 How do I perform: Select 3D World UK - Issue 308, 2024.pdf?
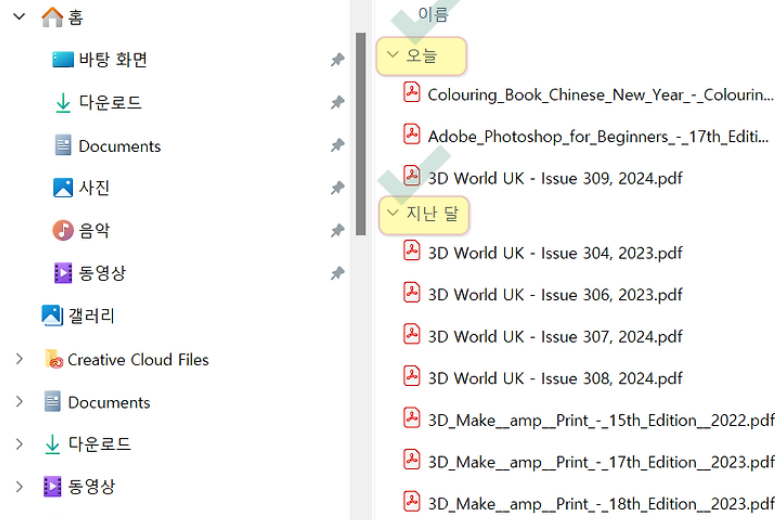click(555, 378)
